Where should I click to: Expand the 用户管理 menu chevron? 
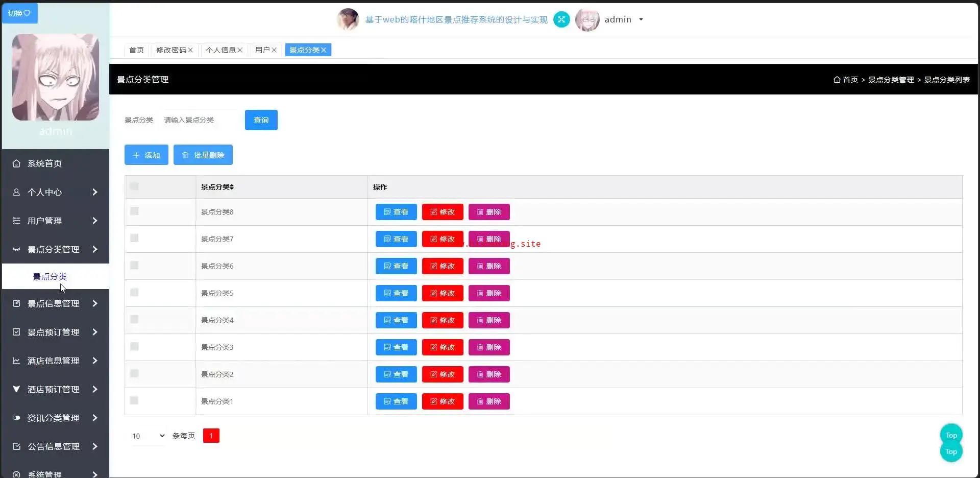coord(95,221)
